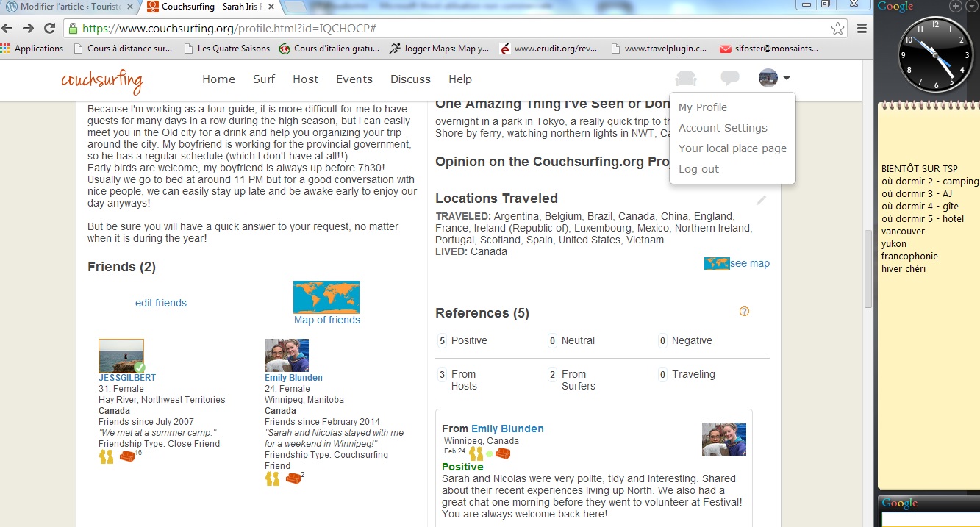The image size is (980, 527).
Task: Open My Profile from the dropdown menu
Action: tap(702, 107)
